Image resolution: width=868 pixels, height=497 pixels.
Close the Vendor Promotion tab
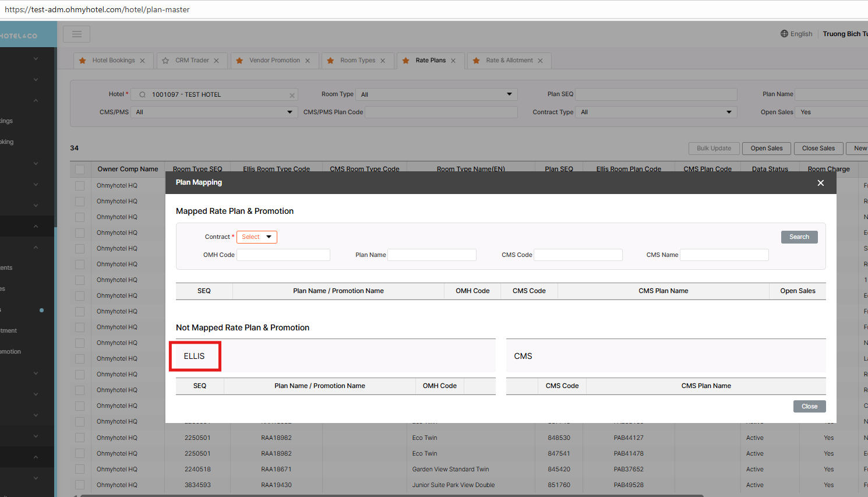tap(308, 61)
